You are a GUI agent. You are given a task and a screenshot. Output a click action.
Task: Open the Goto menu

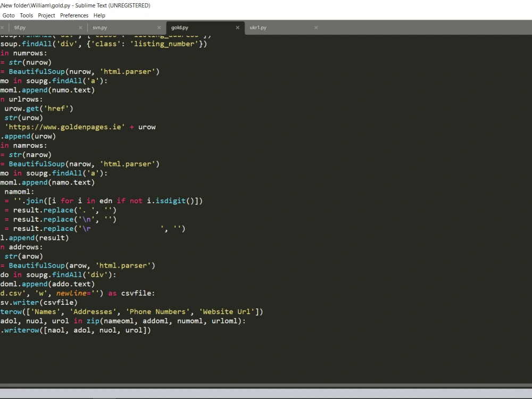coord(9,15)
